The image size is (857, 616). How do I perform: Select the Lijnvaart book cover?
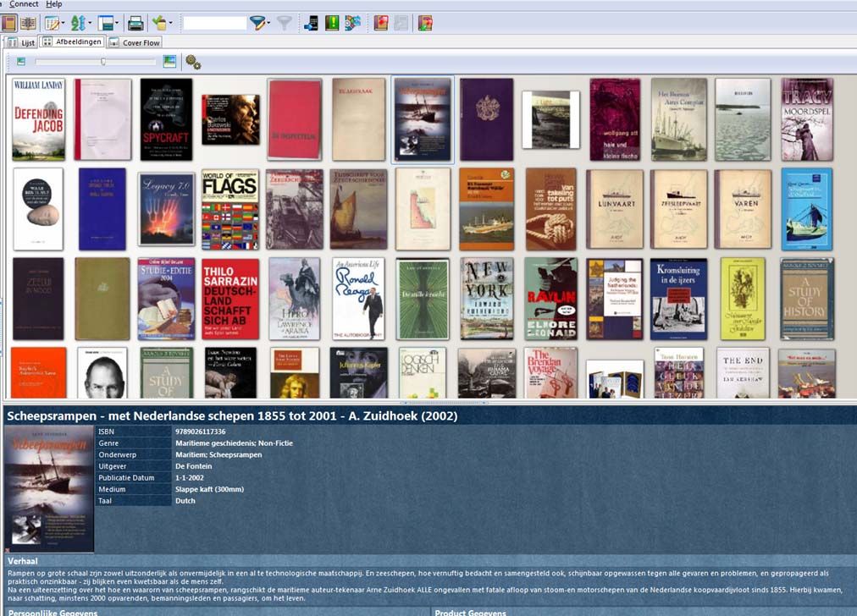tap(615, 209)
